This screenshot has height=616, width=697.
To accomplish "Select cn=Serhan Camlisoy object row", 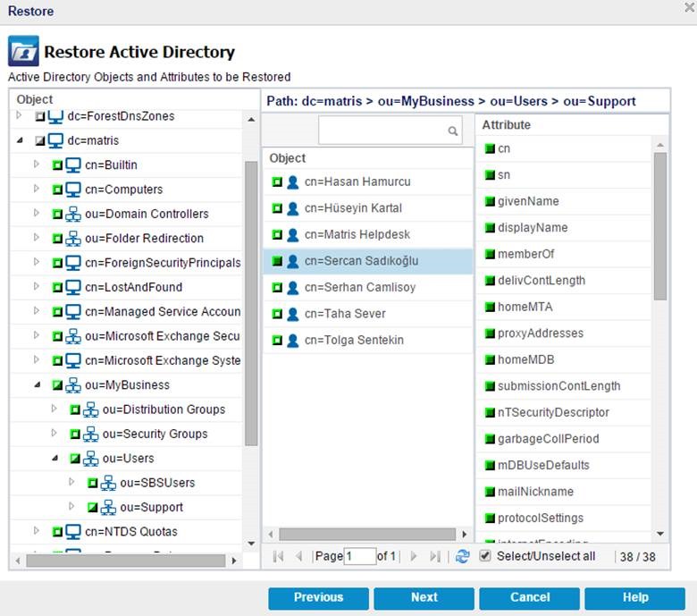I will (x=368, y=287).
